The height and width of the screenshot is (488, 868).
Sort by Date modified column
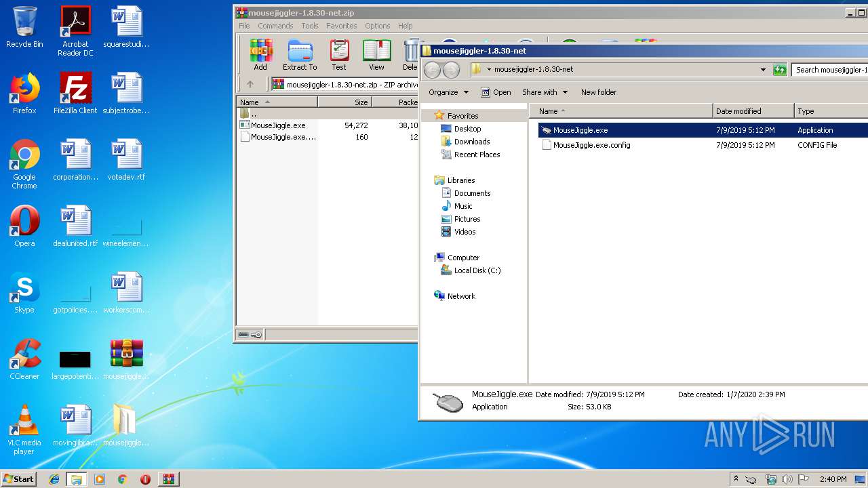point(753,111)
